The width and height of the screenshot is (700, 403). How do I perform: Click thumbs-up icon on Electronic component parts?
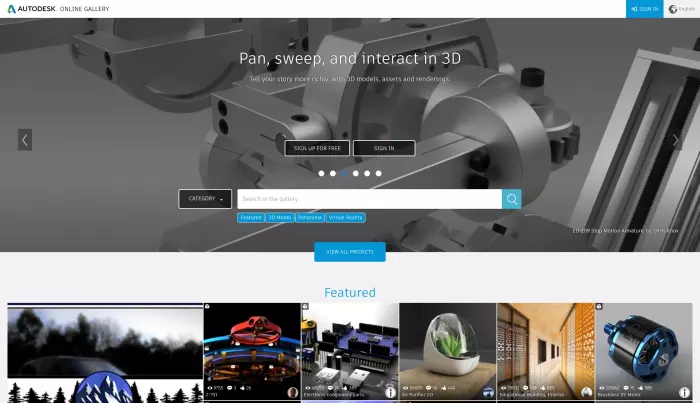[x=345, y=388]
